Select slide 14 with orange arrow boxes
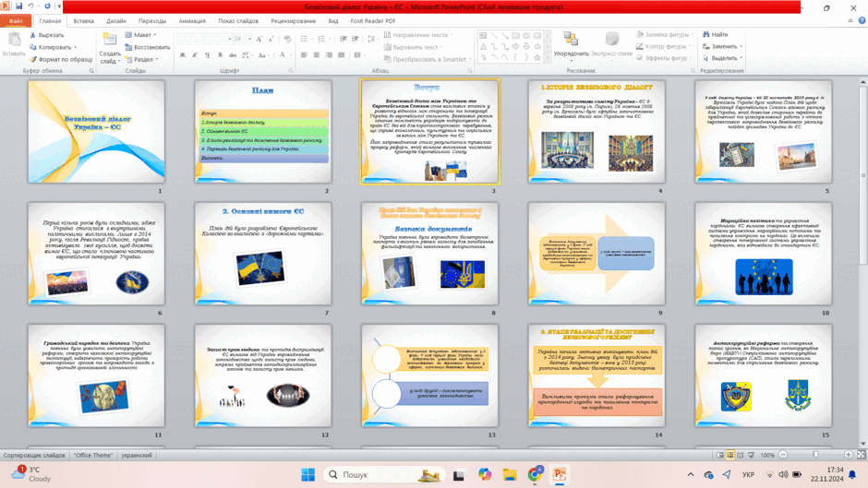868x488 pixels. [x=597, y=375]
